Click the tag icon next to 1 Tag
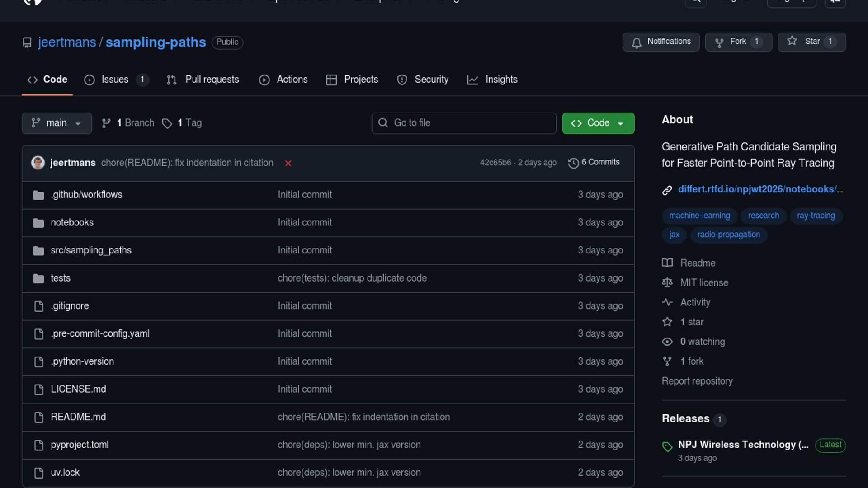This screenshot has width=868, height=488. click(x=167, y=123)
